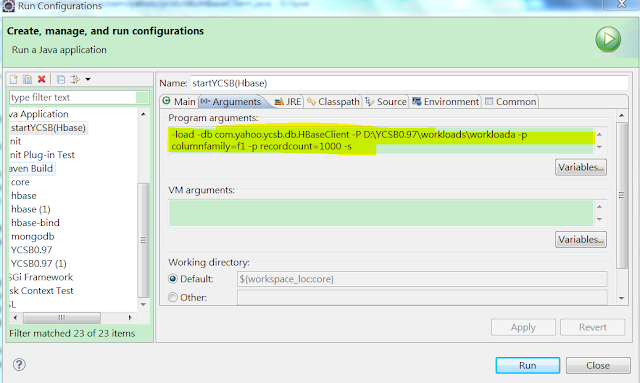
Task: Click the Arguments panel vertical scrollbar thumb
Action: click(621, 196)
